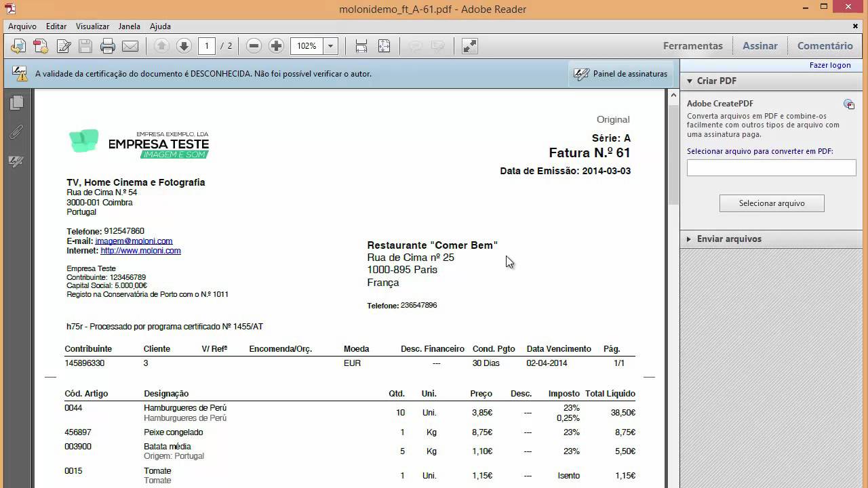Click the "30 Dias" payment condition
This screenshot has width=868, height=488.
click(x=486, y=363)
